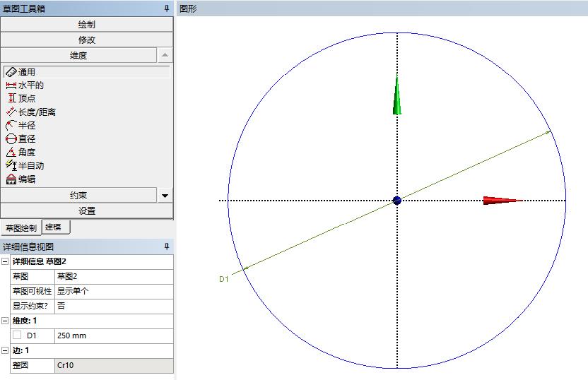Viewport: 588px width, 380px height.
Task: Select the 半径 radius tool
Action: [27, 126]
